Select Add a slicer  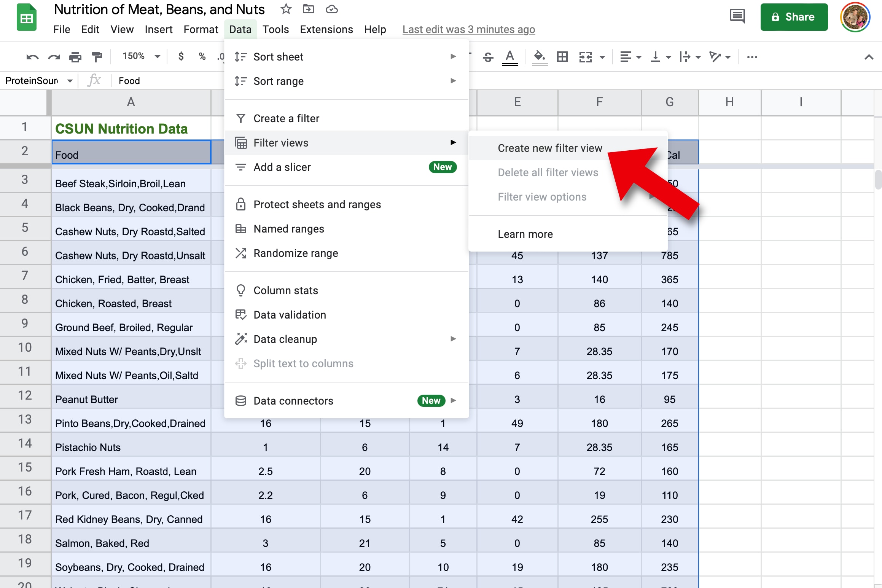tap(346, 167)
